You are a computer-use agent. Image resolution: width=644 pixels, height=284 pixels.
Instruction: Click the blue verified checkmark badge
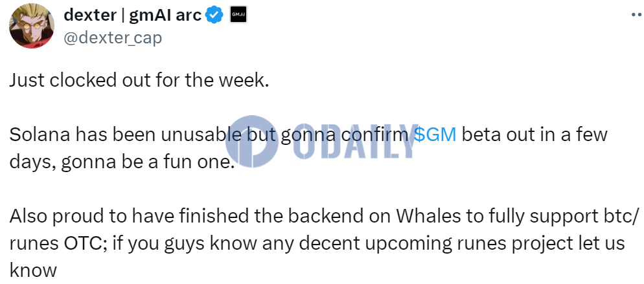point(214,15)
